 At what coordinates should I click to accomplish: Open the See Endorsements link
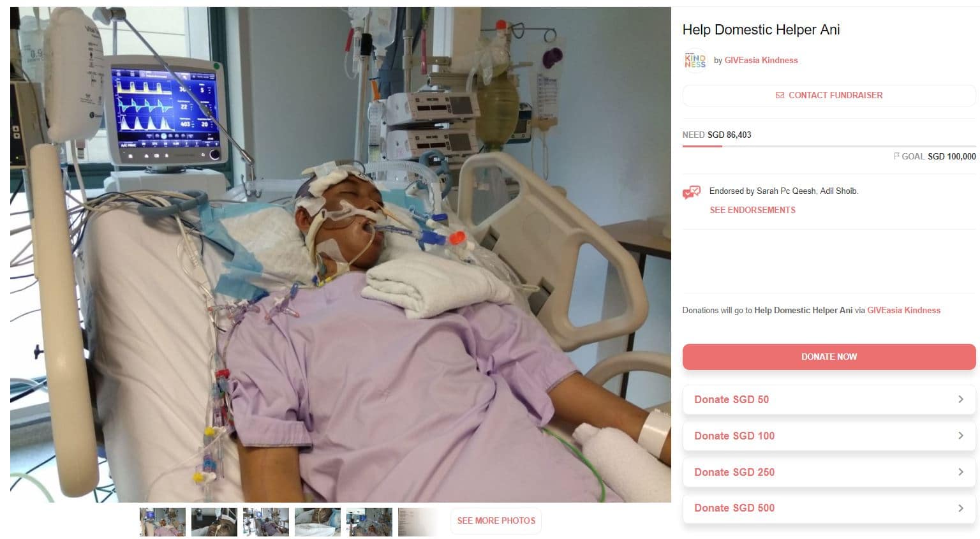pos(752,210)
